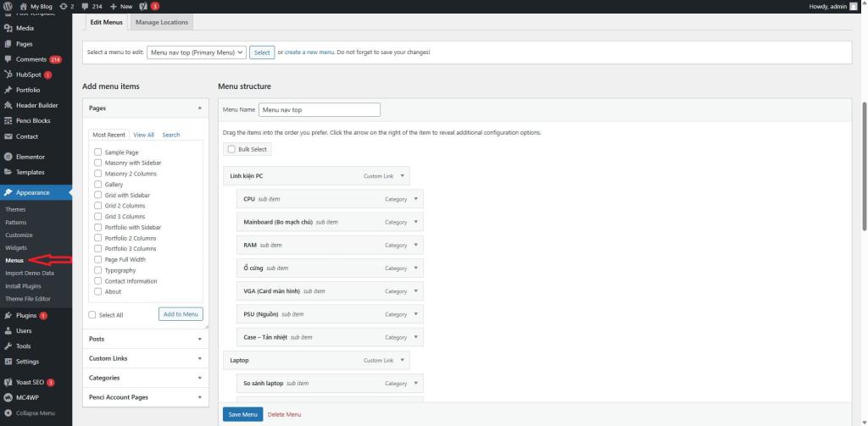
Task: Open the Search tab in Pages
Action: 171,135
